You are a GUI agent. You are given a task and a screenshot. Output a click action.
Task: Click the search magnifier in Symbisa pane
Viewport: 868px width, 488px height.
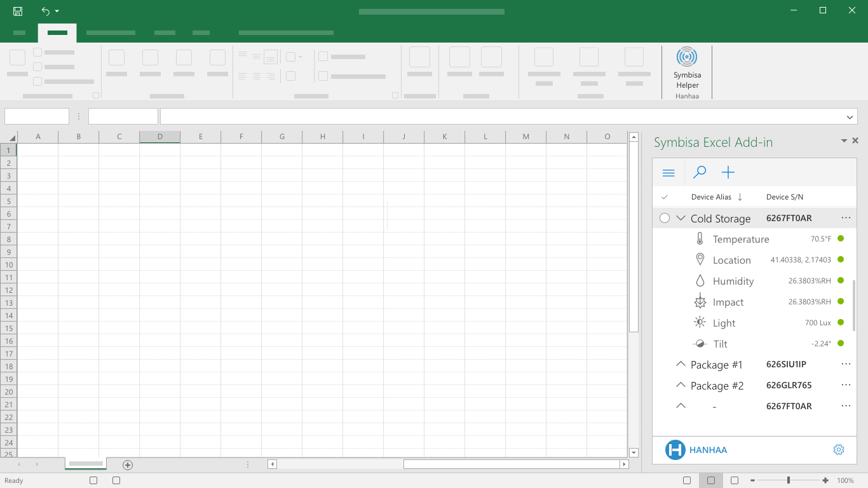(700, 172)
